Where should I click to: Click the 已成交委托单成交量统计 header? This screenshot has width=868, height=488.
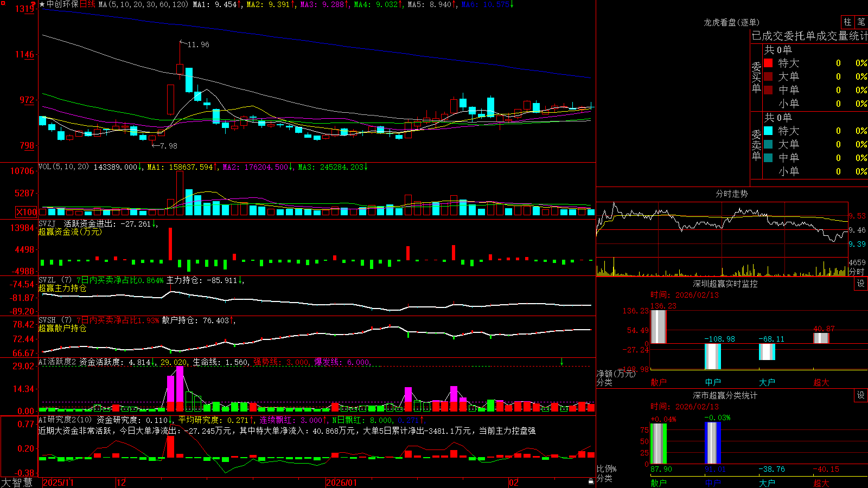tap(810, 36)
